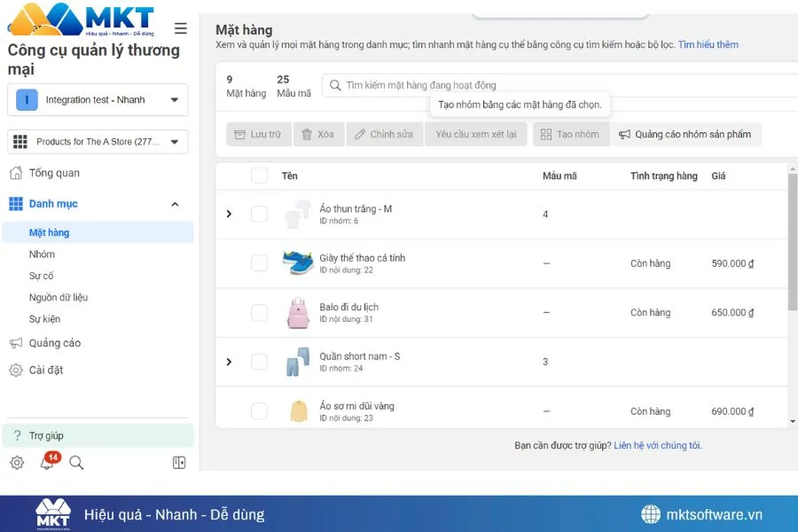Open the Integration test - Nhanh dropdown
Screen dimensions: 798x532
pos(98,99)
